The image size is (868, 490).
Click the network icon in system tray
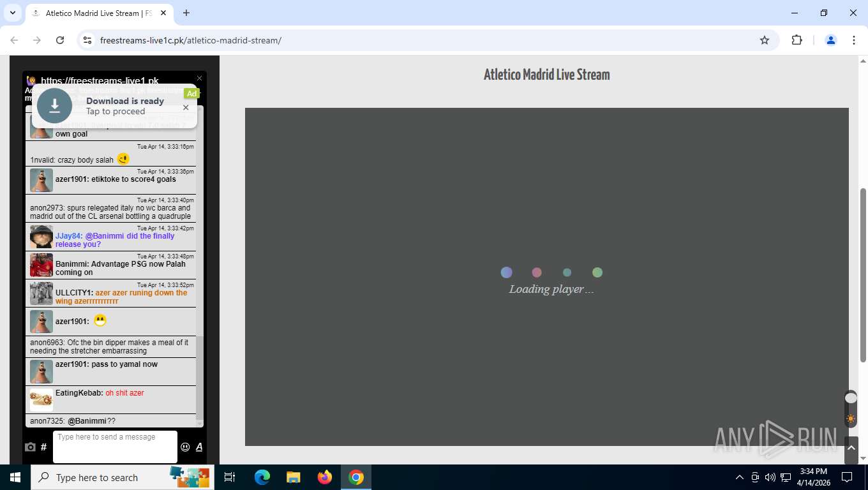coord(786,477)
